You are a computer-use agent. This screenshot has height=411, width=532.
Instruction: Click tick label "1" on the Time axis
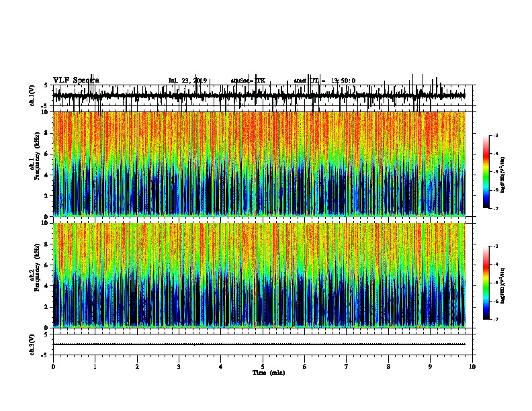pos(95,367)
